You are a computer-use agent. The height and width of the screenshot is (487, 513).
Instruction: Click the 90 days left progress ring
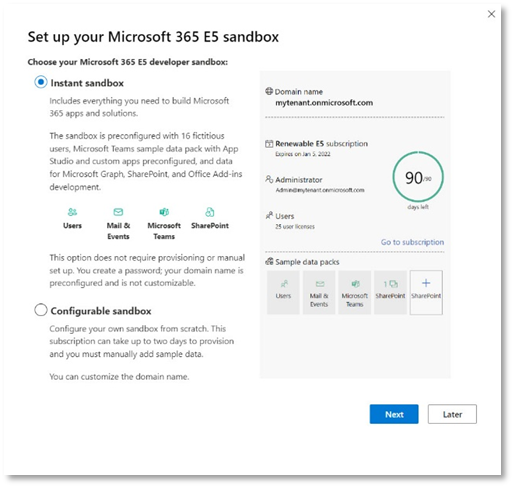pyautogui.click(x=418, y=177)
